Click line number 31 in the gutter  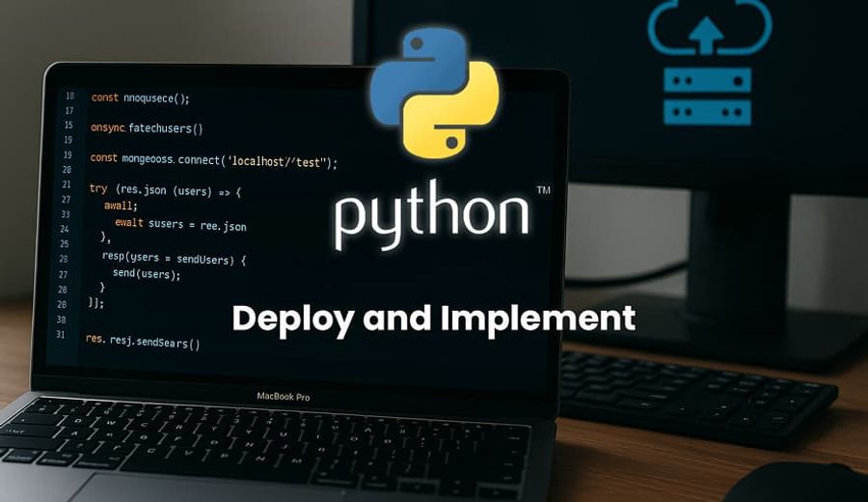click(x=61, y=334)
